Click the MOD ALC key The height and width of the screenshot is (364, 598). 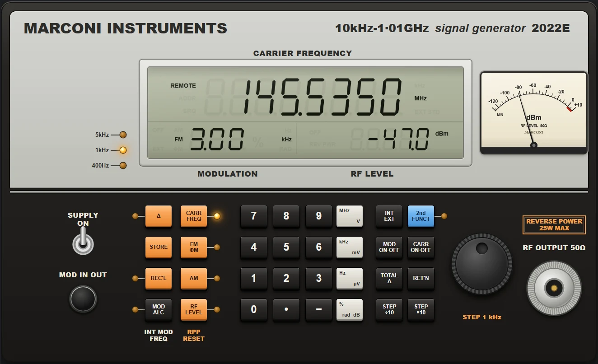159,309
